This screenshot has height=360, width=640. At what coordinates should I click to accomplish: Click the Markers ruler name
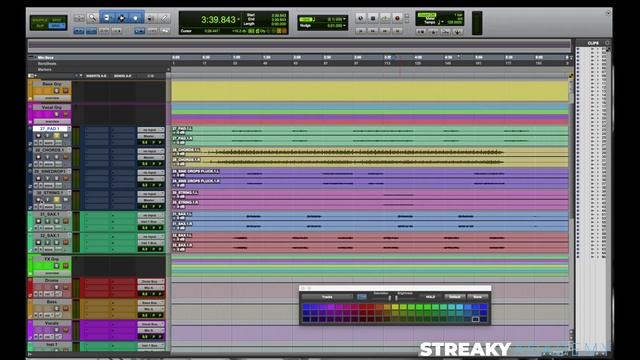[45, 69]
